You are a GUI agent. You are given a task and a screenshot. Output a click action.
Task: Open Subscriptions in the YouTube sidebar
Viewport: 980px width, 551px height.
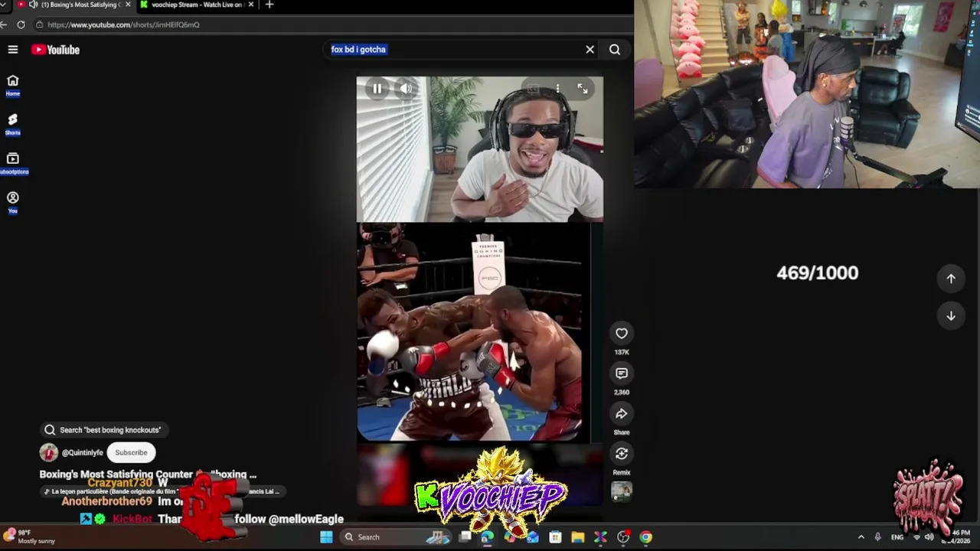point(13,164)
